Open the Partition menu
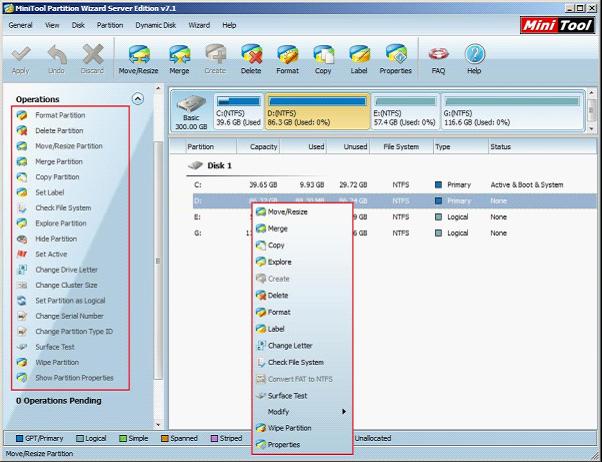This screenshot has width=602, height=462. pyautogui.click(x=110, y=25)
